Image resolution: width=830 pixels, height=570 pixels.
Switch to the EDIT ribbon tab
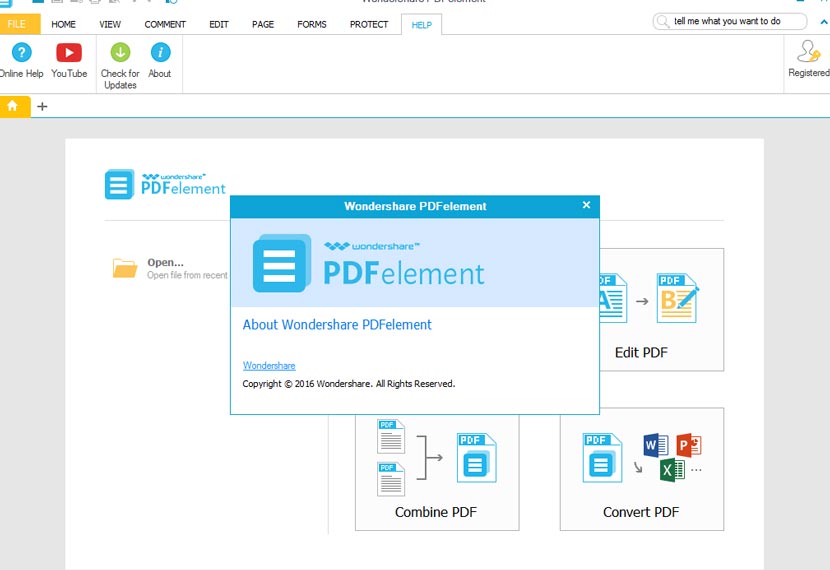pyautogui.click(x=219, y=24)
